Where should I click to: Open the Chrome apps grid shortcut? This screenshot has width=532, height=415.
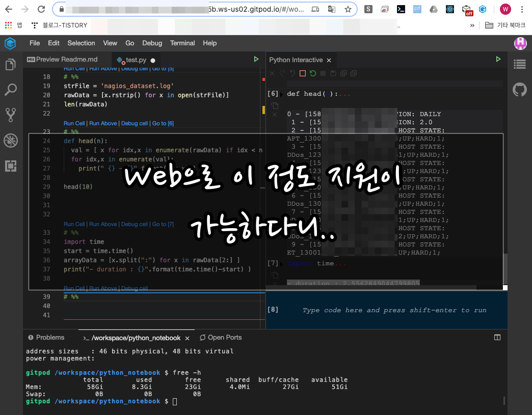click(x=9, y=25)
